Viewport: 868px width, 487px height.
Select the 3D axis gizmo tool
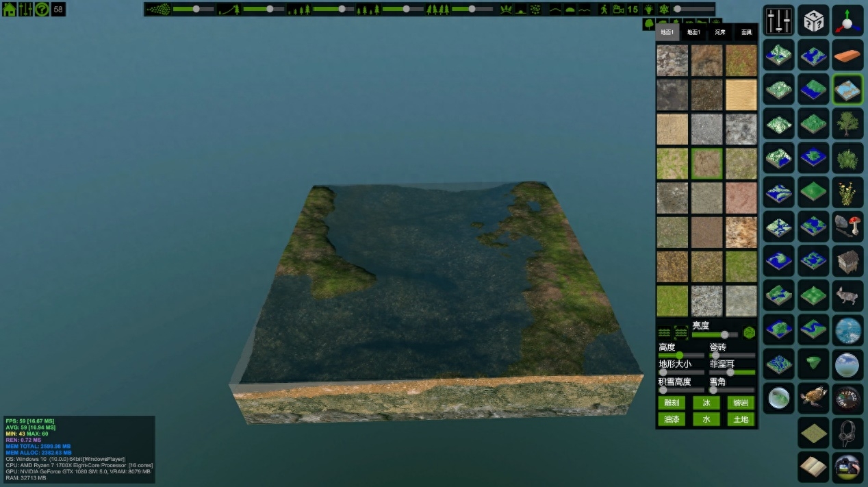pyautogui.click(x=847, y=21)
